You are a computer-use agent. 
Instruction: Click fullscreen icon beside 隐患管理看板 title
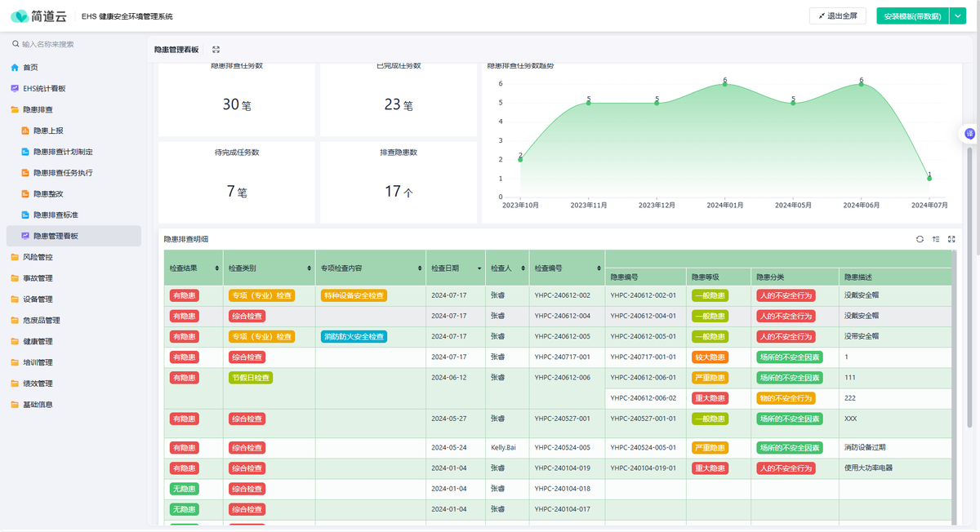[216, 50]
